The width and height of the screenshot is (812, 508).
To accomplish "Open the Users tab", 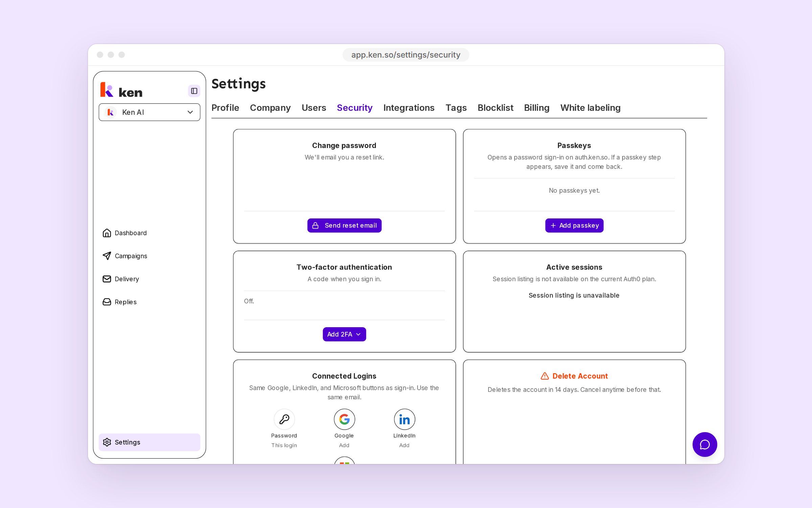I will pos(314,108).
